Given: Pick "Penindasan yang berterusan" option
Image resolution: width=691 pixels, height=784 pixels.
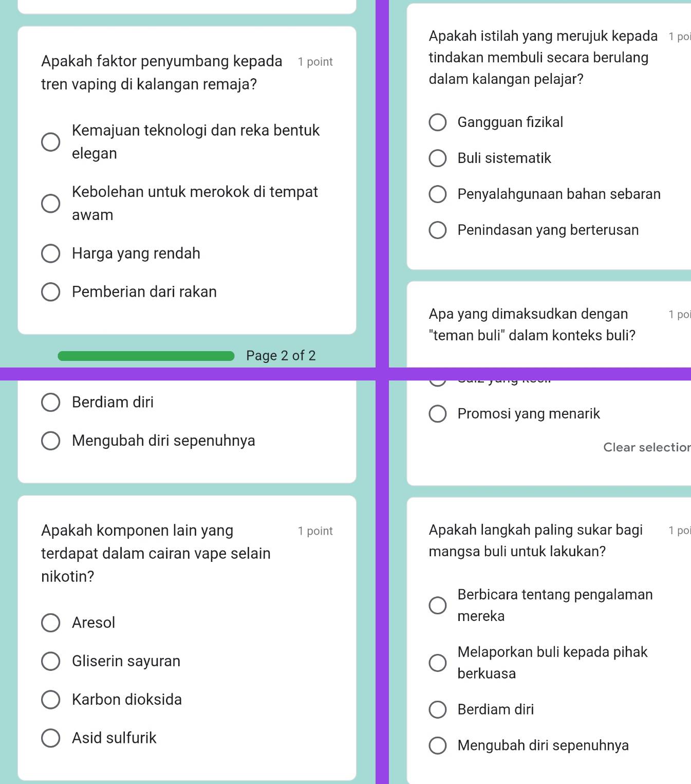Looking at the screenshot, I should [x=437, y=230].
